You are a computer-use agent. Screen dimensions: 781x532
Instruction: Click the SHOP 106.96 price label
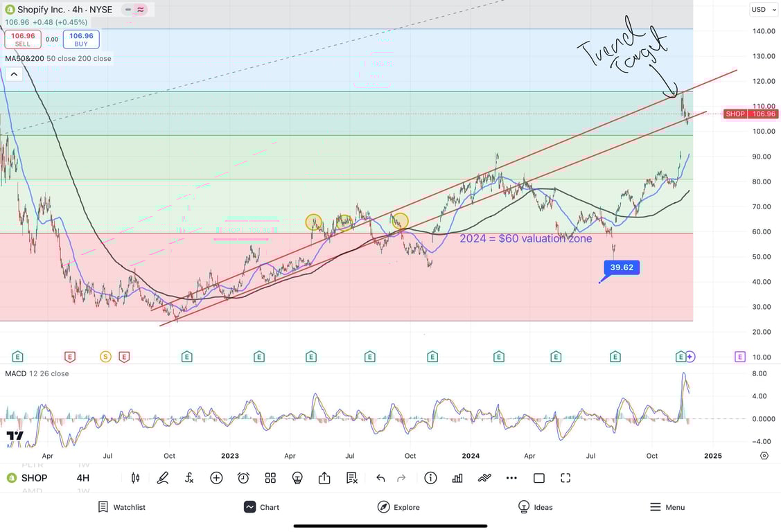pos(751,114)
